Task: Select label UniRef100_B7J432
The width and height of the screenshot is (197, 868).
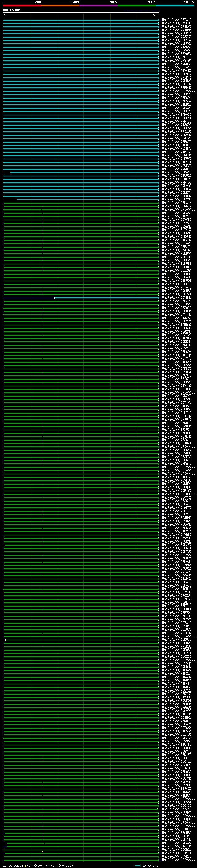Action: 176,768
